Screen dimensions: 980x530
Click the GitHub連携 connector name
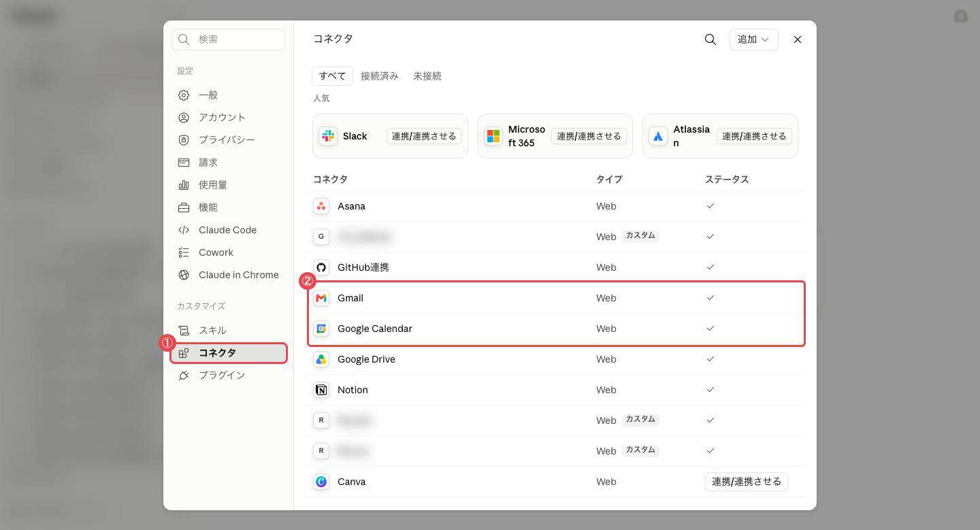(363, 267)
